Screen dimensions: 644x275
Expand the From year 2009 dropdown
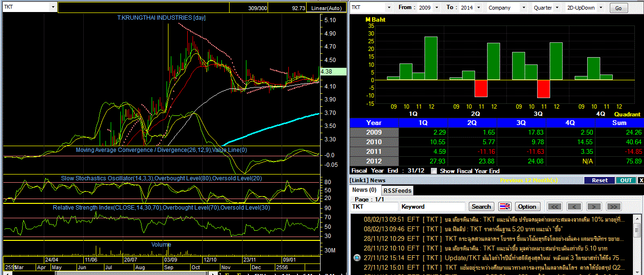[x=437, y=8]
